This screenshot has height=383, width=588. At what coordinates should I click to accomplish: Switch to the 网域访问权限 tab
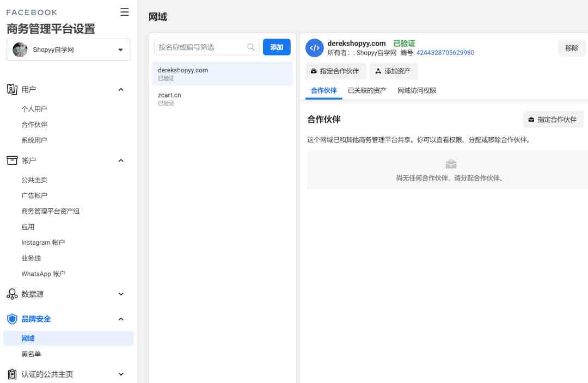(x=416, y=90)
